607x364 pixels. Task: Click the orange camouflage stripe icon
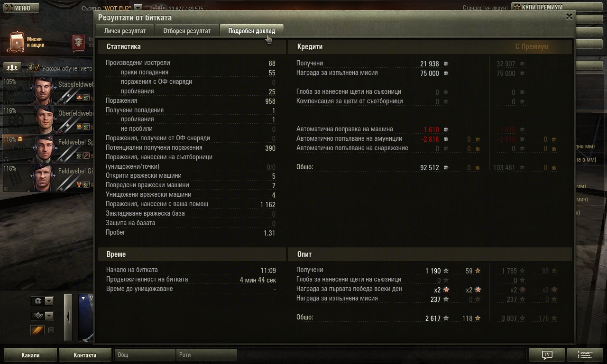pos(37,330)
